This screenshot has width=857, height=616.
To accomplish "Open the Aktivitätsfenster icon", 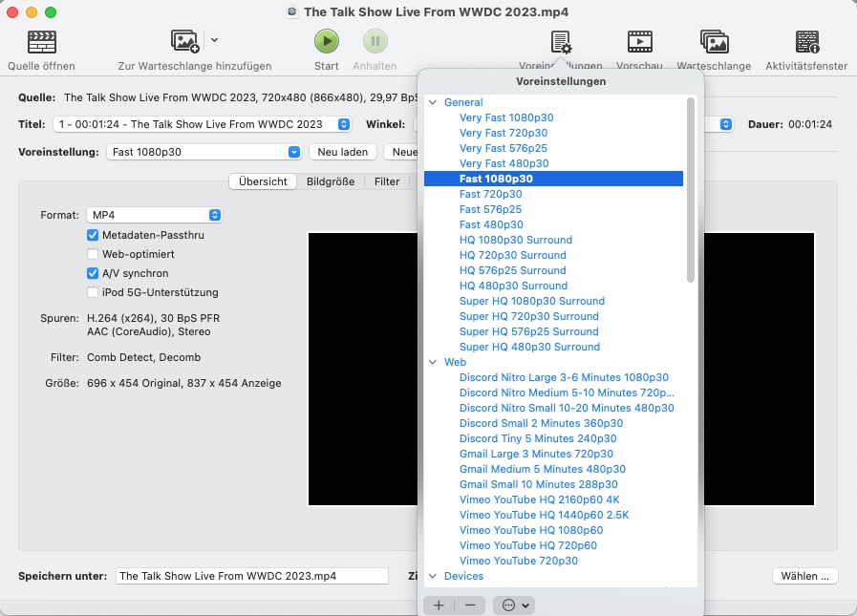I will click(806, 42).
